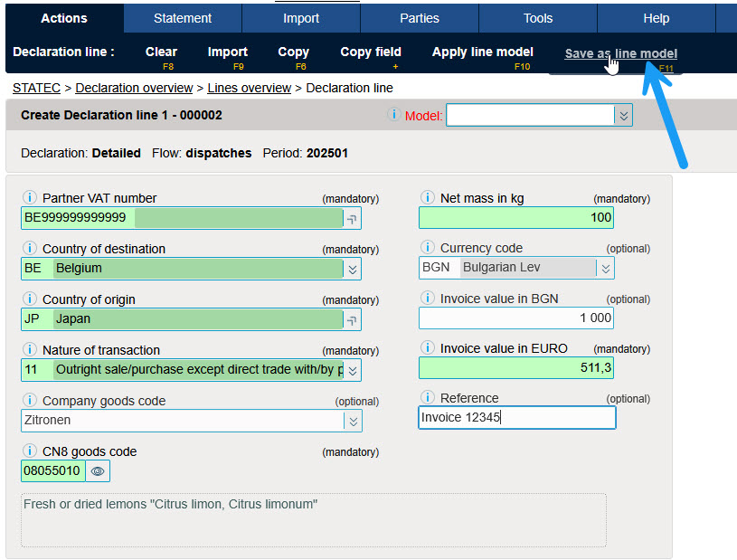The image size is (737, 560).
Task: Open info icon for Nature of transaction
Action: [29, 350]
